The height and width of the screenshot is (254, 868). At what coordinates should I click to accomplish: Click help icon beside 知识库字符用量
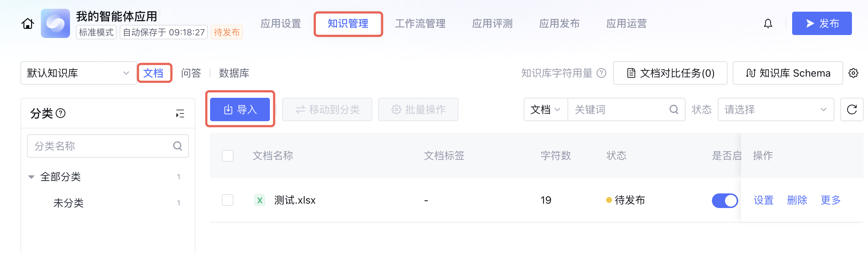point(601,73)
